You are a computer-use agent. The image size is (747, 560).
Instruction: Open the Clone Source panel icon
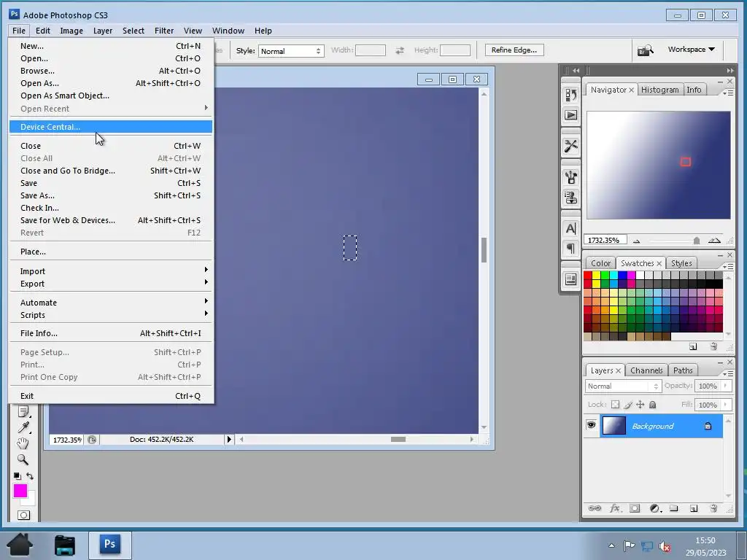click(570, 197)
